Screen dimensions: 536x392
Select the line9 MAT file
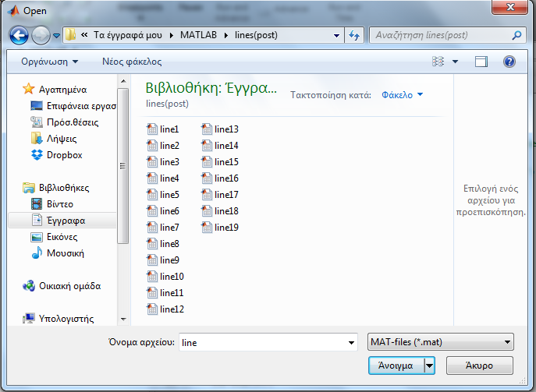click(x=163, y=260)
